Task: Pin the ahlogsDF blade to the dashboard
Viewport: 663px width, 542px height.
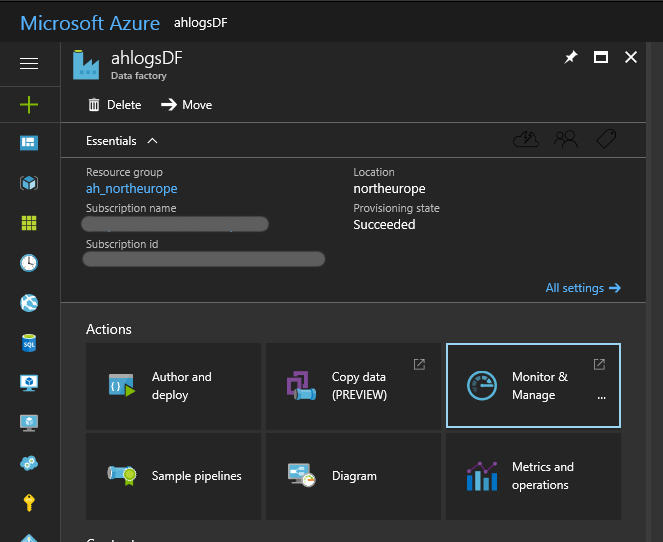Action: coord(571,57)
